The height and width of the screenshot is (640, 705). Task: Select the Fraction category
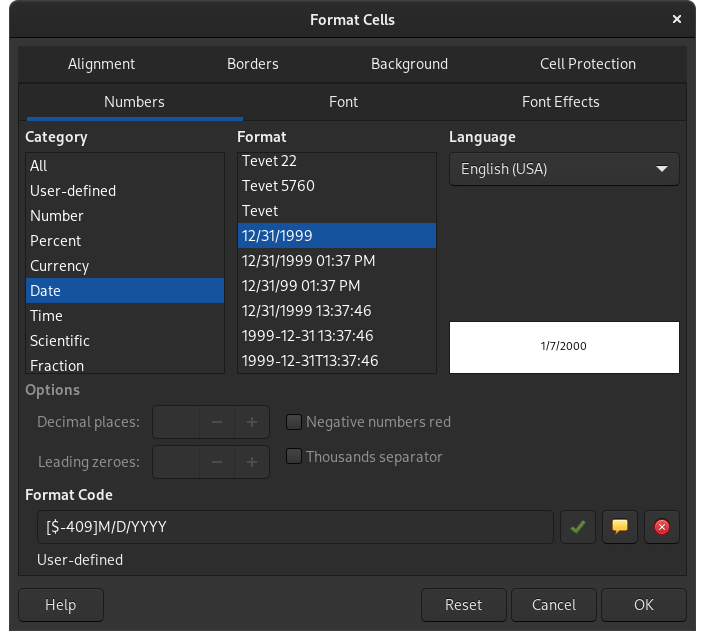125,365
